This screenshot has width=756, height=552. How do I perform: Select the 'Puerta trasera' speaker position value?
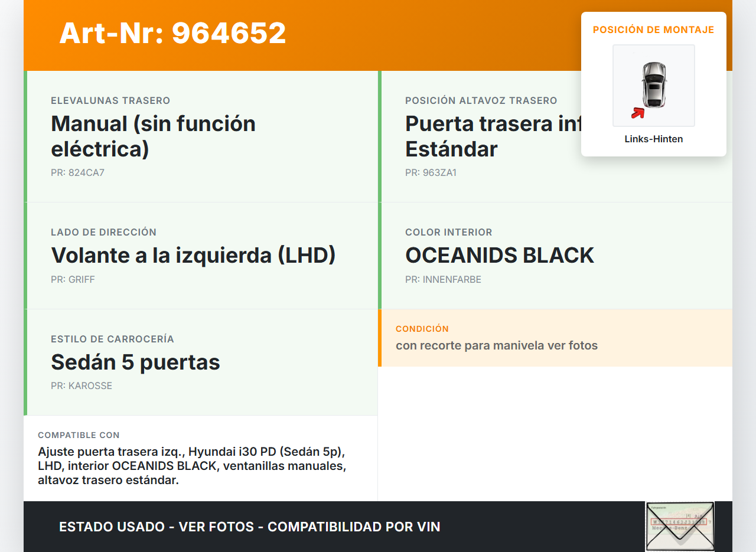(x=493, y=136)
